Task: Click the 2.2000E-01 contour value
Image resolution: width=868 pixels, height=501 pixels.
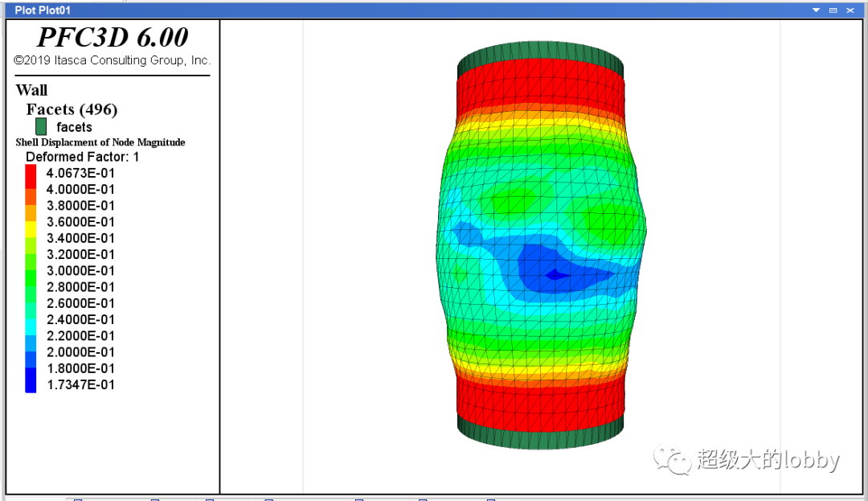Action: (80, 335)
